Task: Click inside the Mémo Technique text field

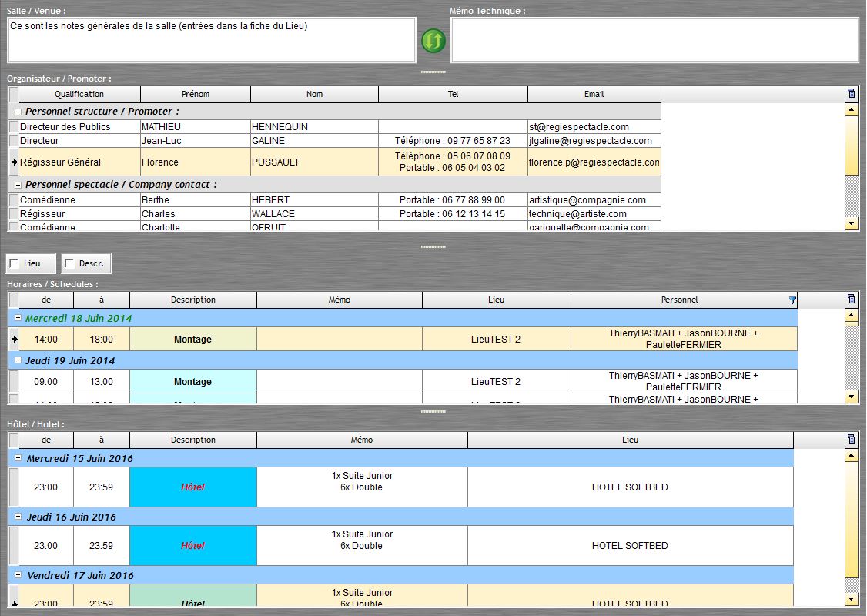Action: click(x=654, y=40)
